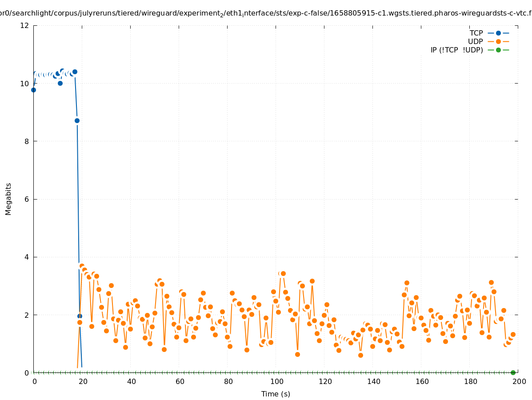Click the IP (!TCP !UDP) legend label
This screenshot has height=400, width=532.
(456, 50)
